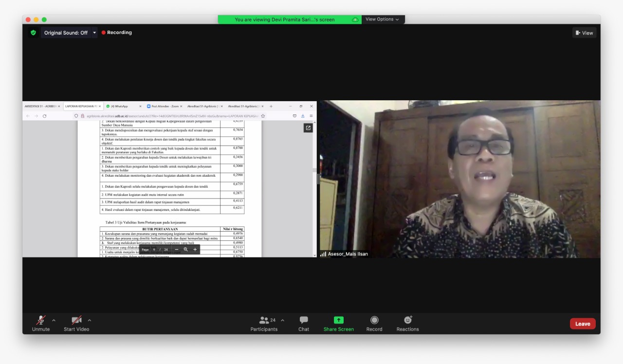Click the browser Forward arrow
This screenshot has height=364, width=623.
[x=36, y=116]
